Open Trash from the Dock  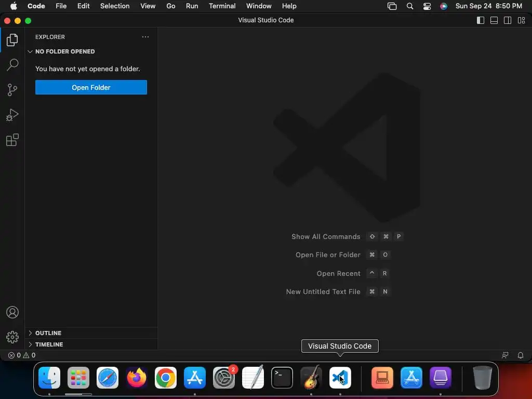tap(483, 378)
